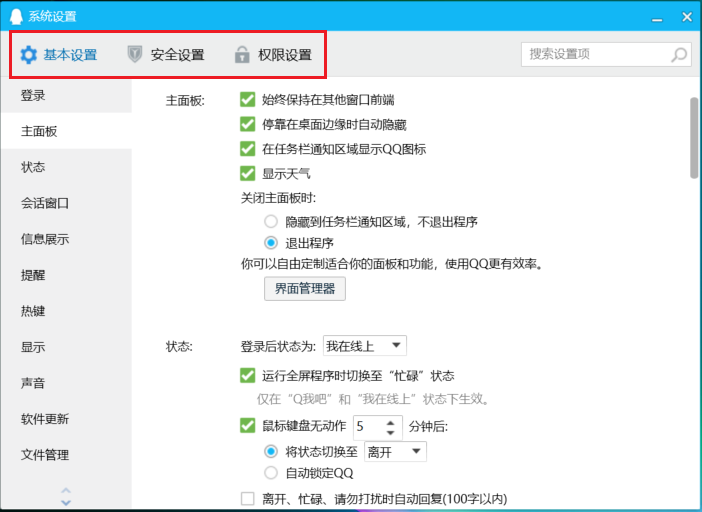Click the 主面板: section heading
Screen dimensions: 702x512
point(185,101)
